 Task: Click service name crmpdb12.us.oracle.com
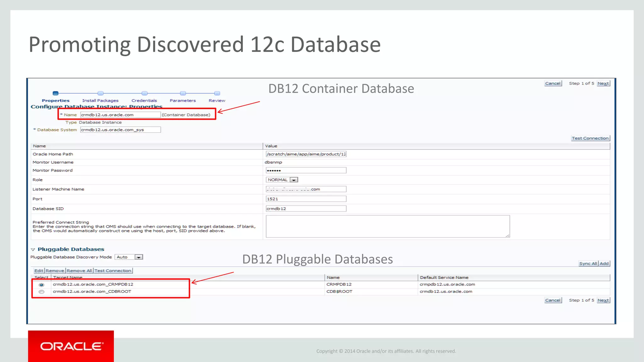pyautogui.click(x=447, y=284)
